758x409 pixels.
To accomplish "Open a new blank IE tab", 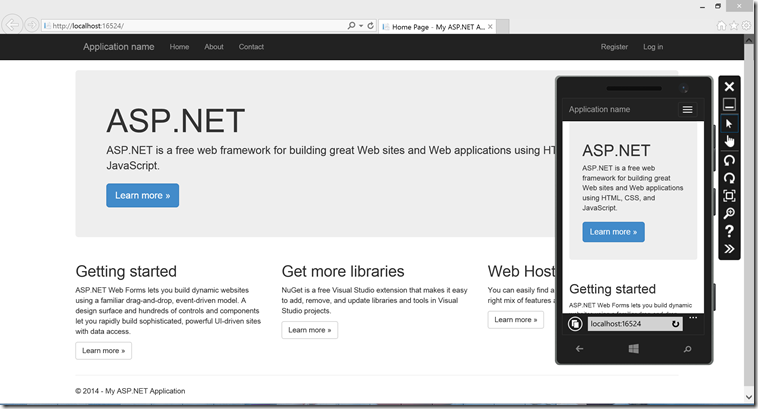I will pos(503,27).
